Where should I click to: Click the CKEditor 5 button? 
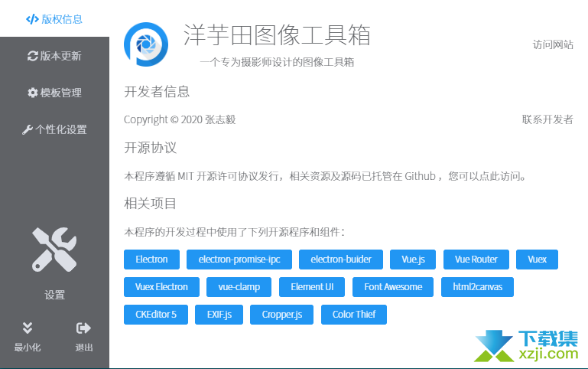tap(156, 314)
